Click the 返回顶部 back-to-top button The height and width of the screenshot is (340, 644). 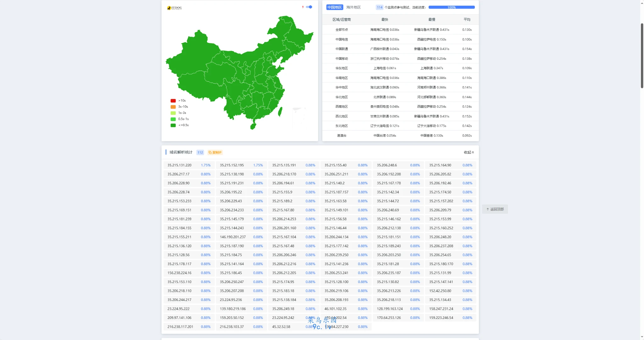(x=495, y=209)
